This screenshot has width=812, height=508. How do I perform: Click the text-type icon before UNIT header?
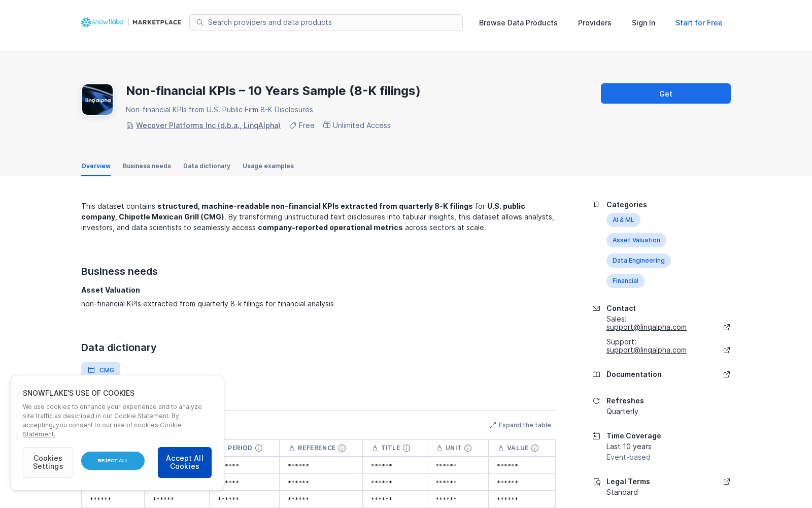click(439, 448)
